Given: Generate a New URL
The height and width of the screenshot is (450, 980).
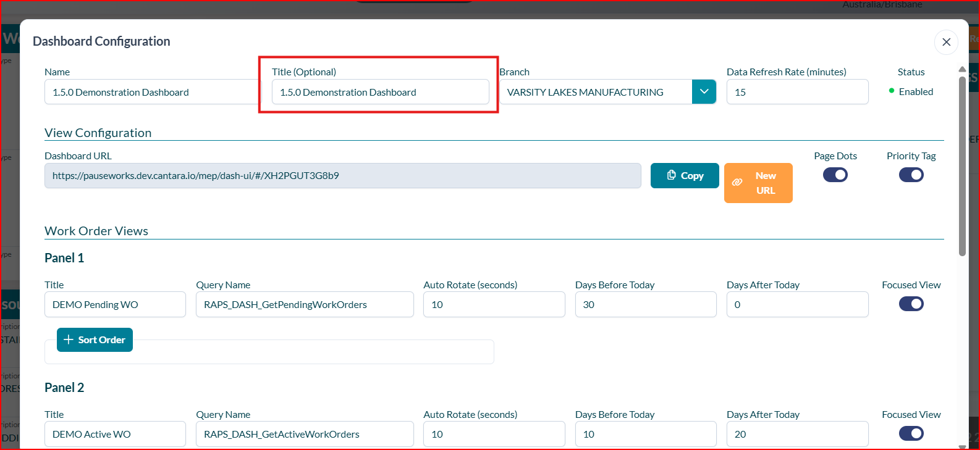Looking at the screenshot, I should click(758, 183).
